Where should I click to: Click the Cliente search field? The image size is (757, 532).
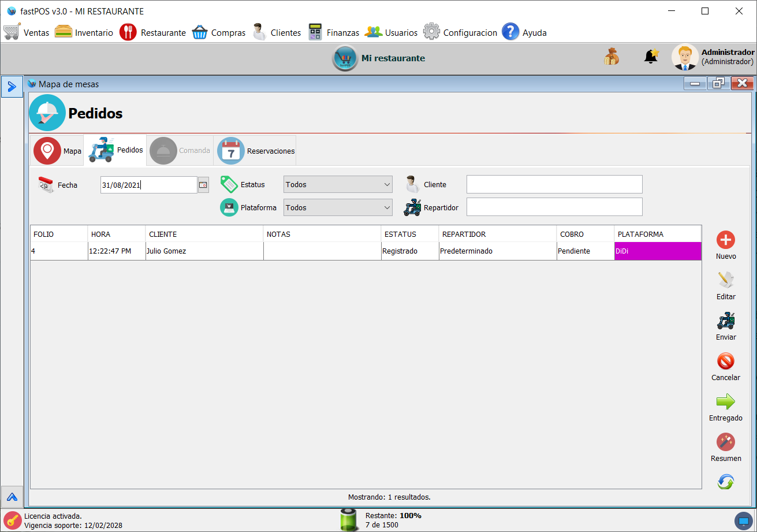554,184
